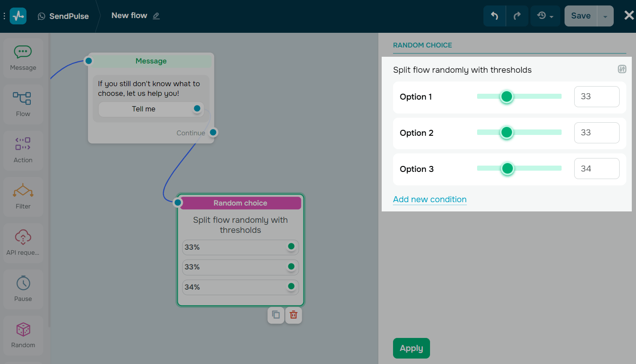Select the Flow element in the sidebar
The height and width of the screenshot is (364, 636).
coord(23,104)
